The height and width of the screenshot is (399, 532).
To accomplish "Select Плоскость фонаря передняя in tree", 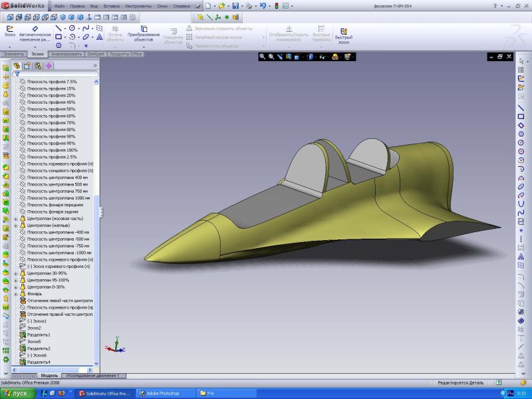I will click(x=55, y=205).
